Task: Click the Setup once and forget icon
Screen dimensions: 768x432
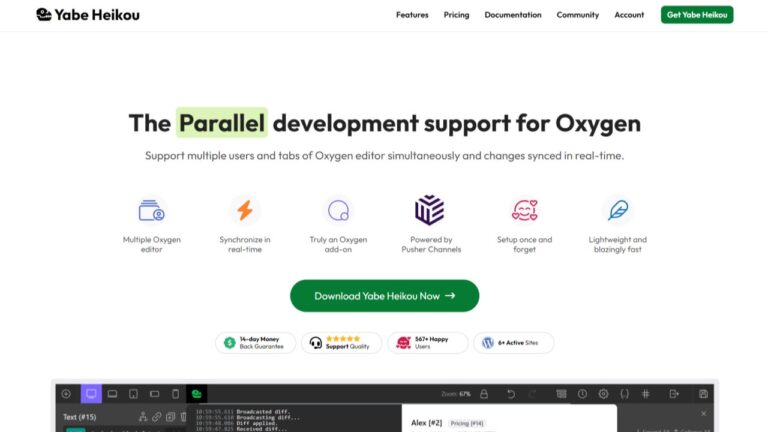Action: (524, 210)
